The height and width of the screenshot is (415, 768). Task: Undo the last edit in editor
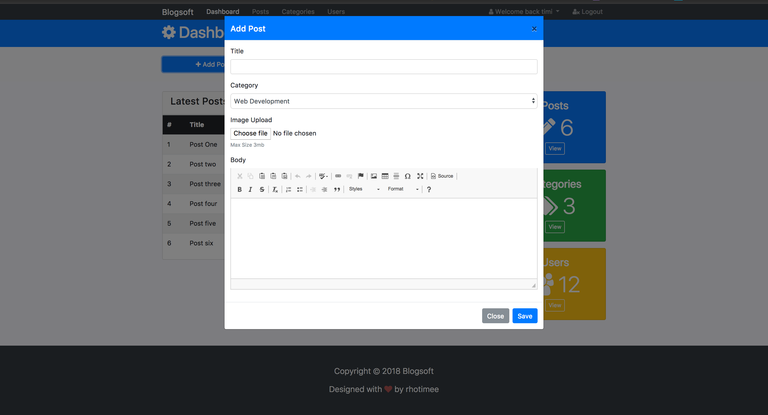(297, 176)
